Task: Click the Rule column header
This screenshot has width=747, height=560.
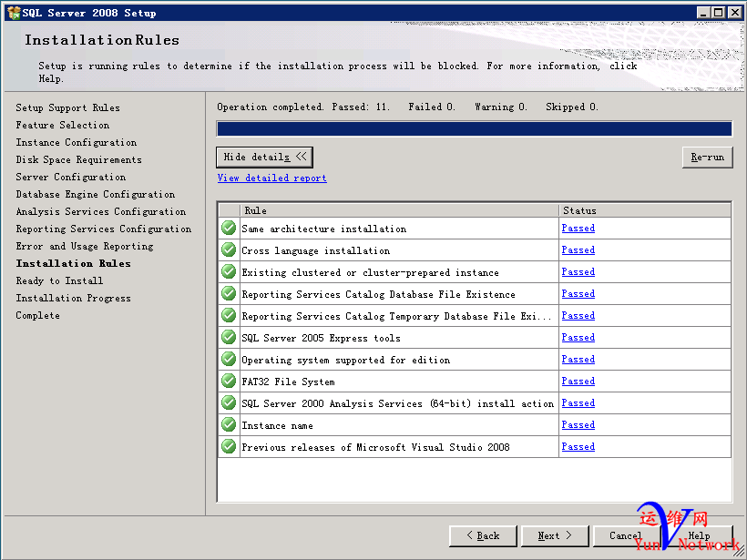Action: (x=399, y=210)
